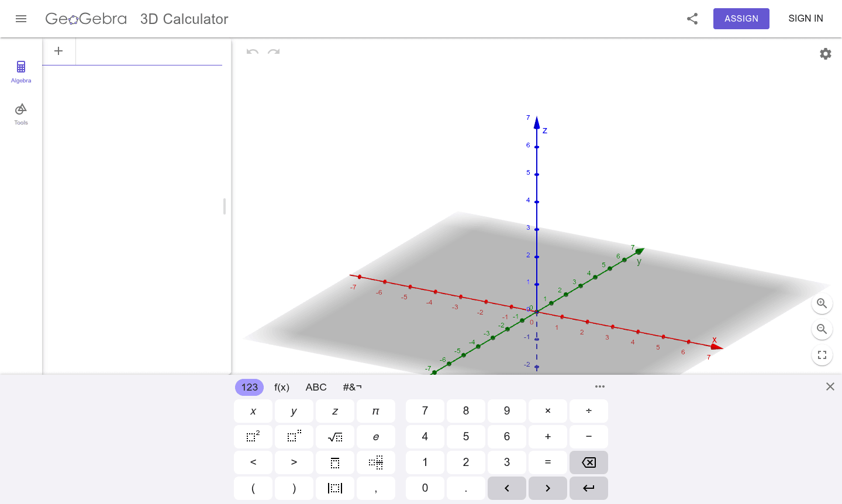Redo the last action
This screenshot has width=842, height=504.
[273, 53]
